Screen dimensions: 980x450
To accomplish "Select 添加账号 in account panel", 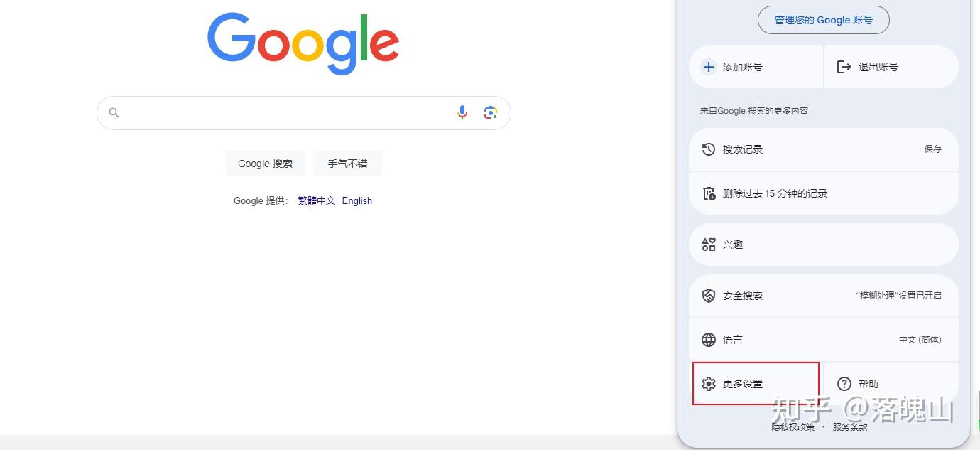I will (756, 67).
